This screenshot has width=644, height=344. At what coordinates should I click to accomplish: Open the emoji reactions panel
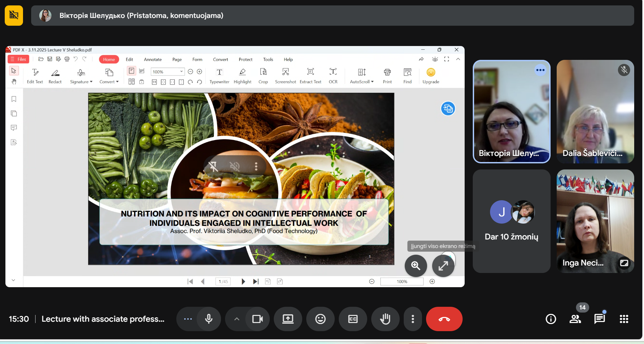click(320, 319)
